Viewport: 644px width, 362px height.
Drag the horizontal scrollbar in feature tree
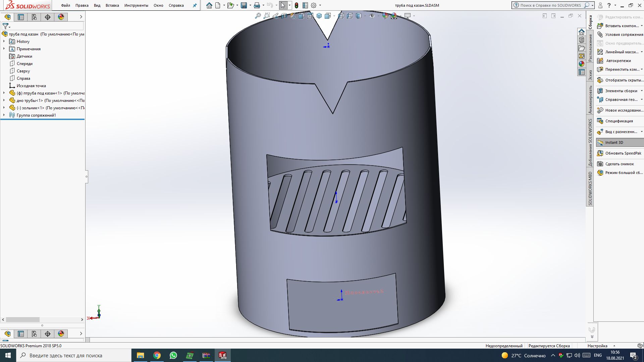[22, 319]
